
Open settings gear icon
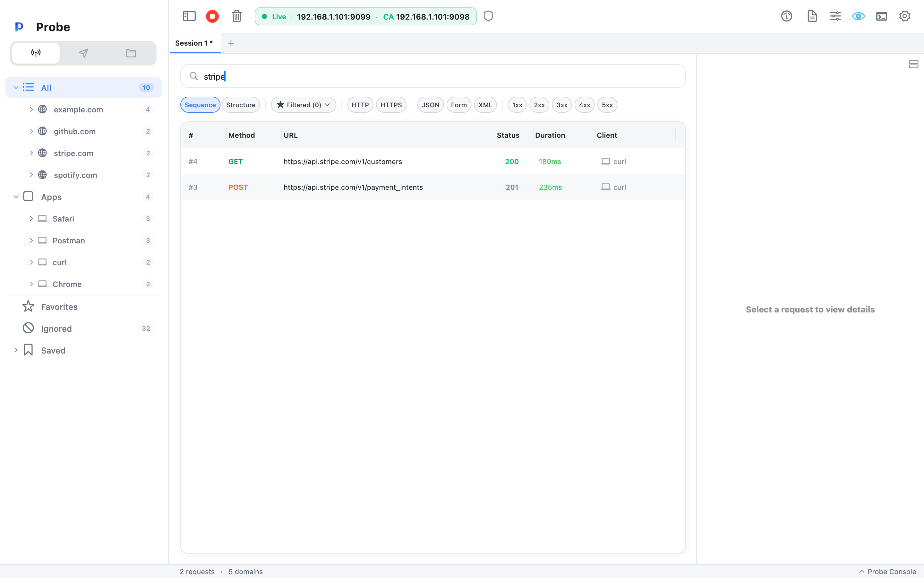(x=904, y=16)
